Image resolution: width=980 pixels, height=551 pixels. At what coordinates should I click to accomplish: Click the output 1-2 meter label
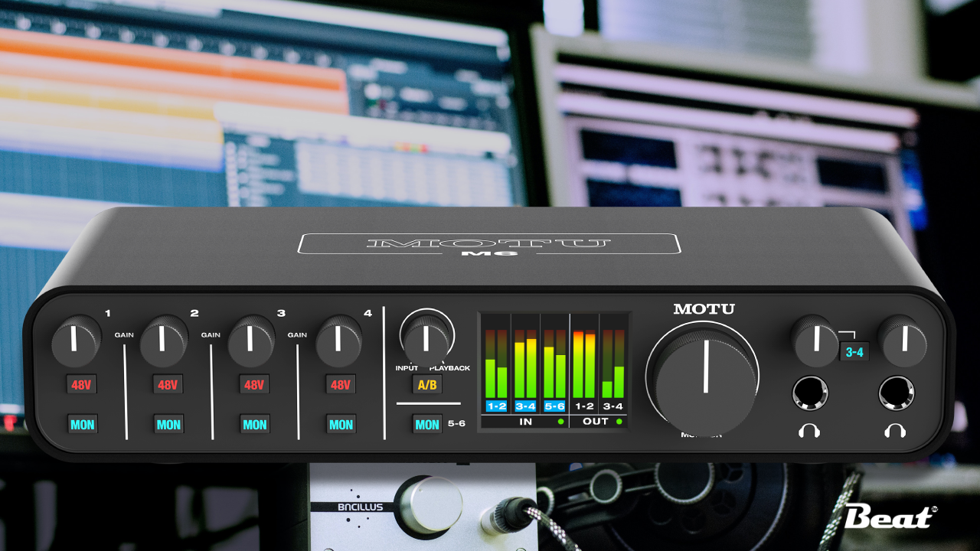point(584,406)
